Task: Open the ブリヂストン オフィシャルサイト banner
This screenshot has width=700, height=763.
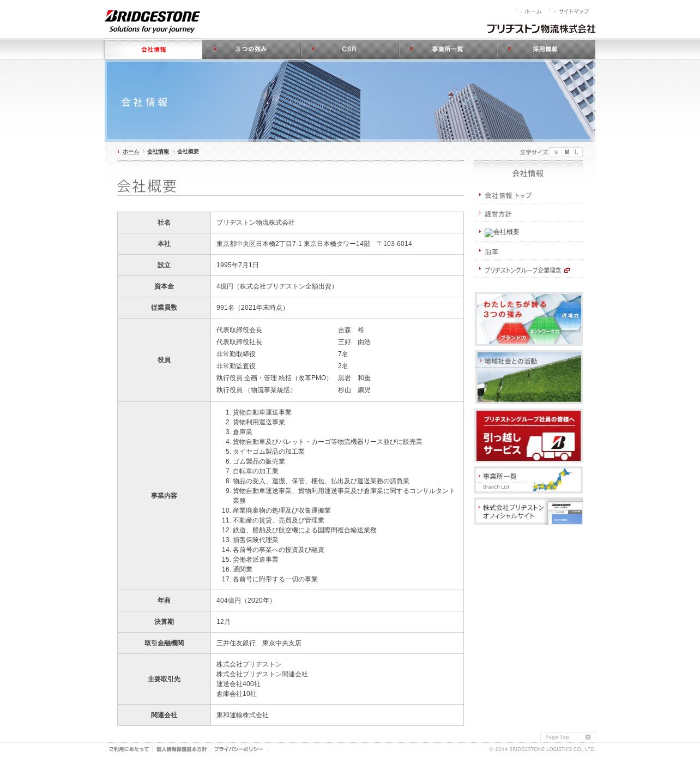Action: pos(529,512)
